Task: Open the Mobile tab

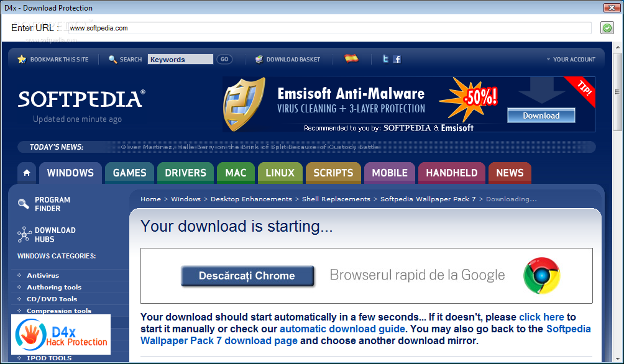Action: (390, 173)
